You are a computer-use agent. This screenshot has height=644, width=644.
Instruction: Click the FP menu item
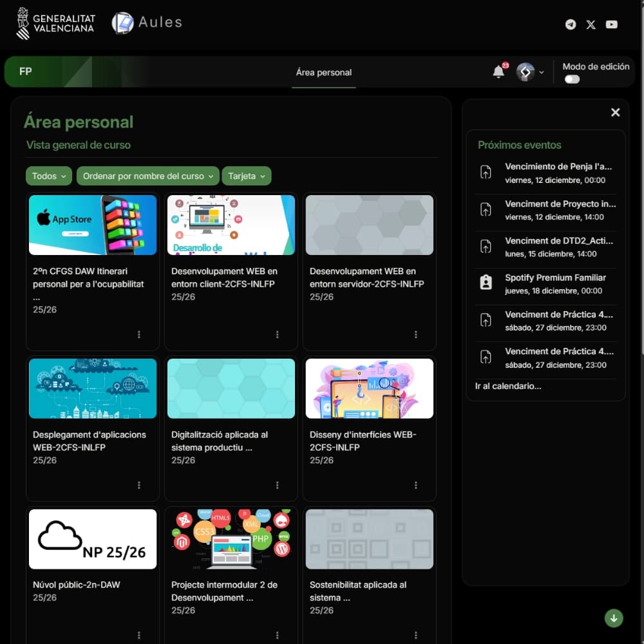tap(26, 71)
